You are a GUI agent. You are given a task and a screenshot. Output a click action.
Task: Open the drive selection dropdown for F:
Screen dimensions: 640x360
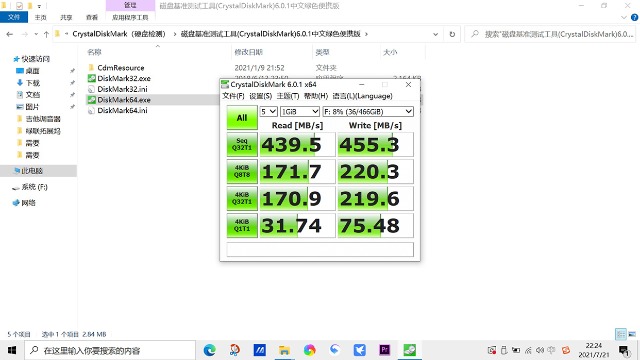(368, 111)
